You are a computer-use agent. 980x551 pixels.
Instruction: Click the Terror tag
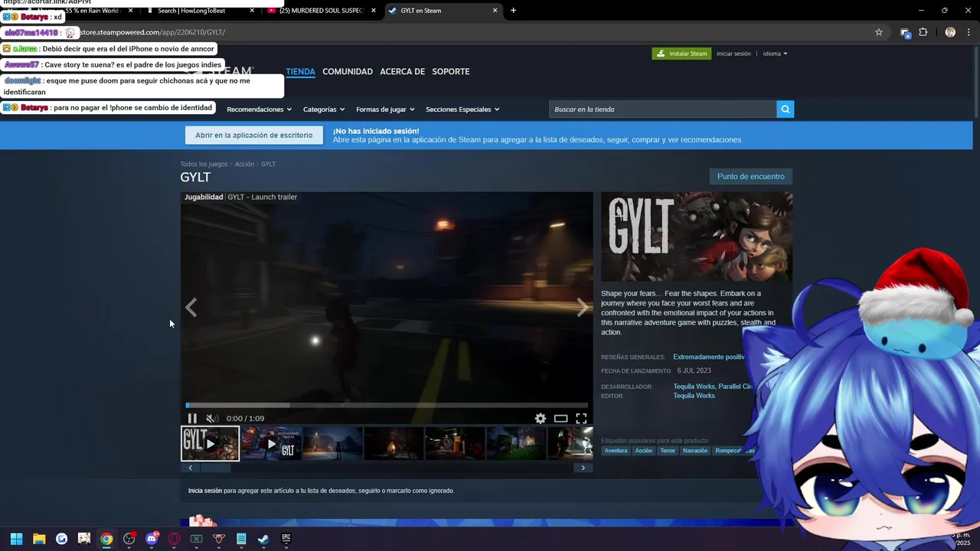(668, 451)
